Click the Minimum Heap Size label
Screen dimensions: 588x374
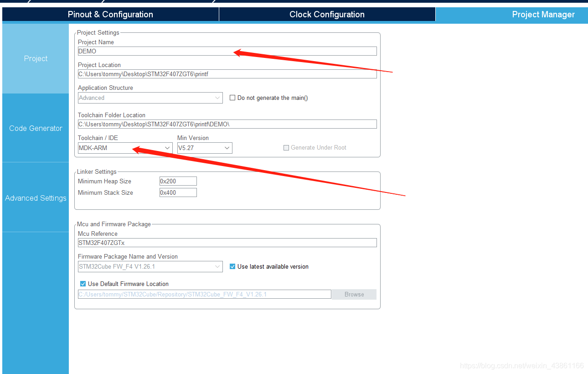(x=104, y=181)
